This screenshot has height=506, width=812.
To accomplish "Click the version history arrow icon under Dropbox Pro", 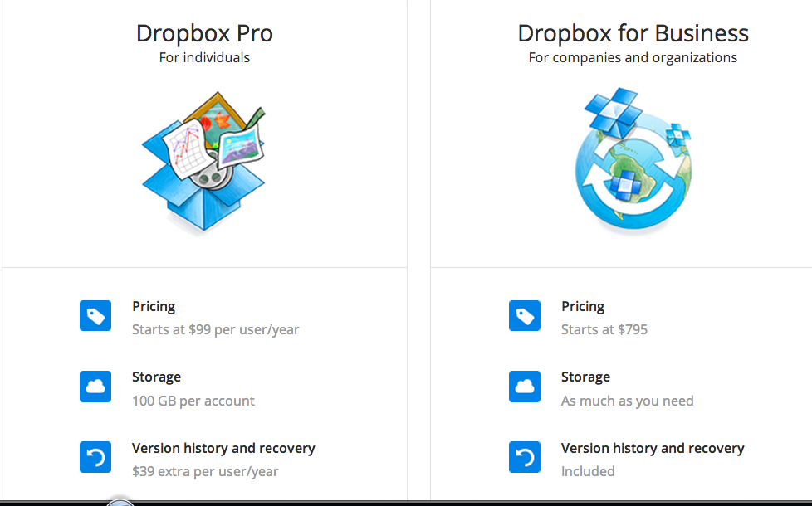I will [x=95, y=458].
